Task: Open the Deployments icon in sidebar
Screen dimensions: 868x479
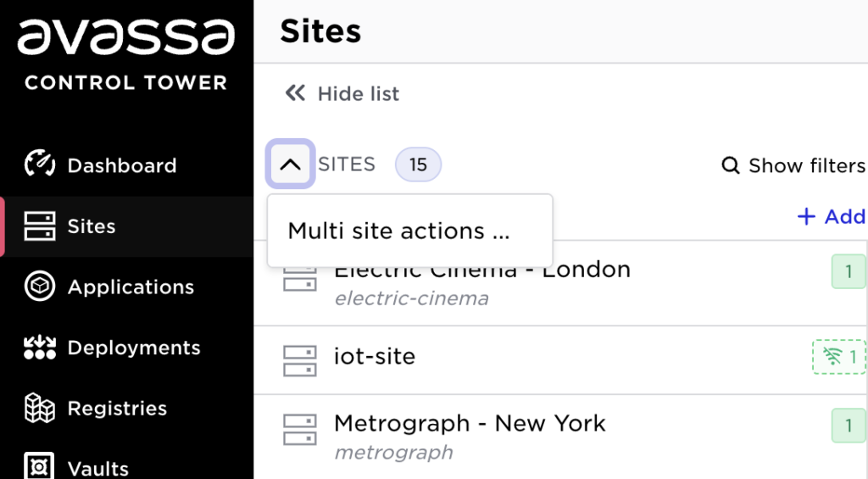Action: (40, 348)
